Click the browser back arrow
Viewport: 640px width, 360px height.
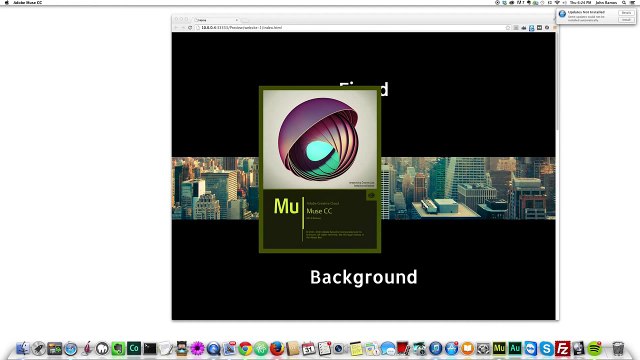tap(176, 28)
